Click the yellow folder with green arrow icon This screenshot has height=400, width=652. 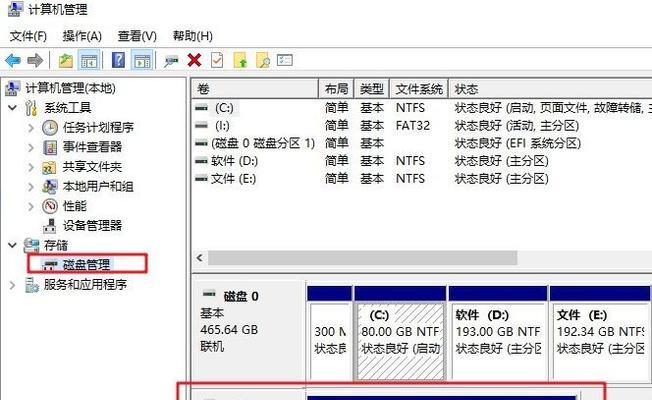pos(240,61)
